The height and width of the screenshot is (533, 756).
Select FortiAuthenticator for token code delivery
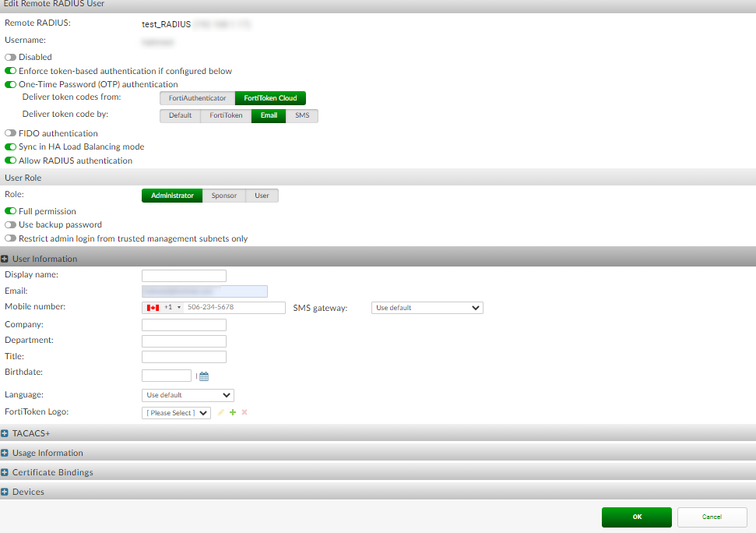pyautogui.click(x=196, y=98)
